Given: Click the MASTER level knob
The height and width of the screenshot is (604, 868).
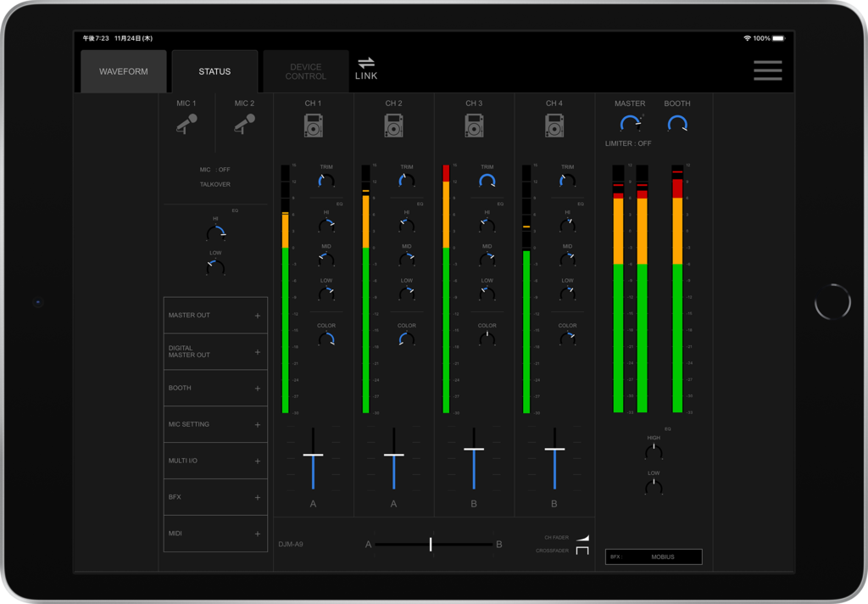Looking at the screenshot, I should click(630, 125).
